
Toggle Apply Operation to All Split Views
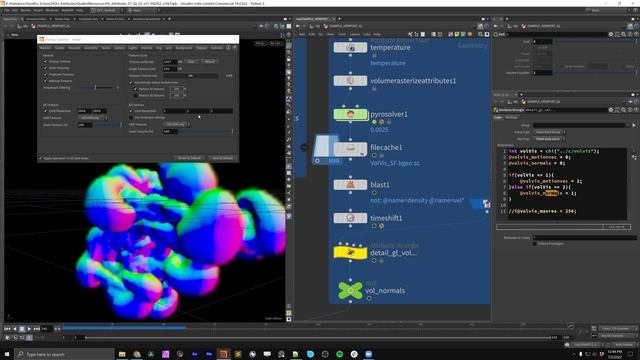(x=40, y=158)
